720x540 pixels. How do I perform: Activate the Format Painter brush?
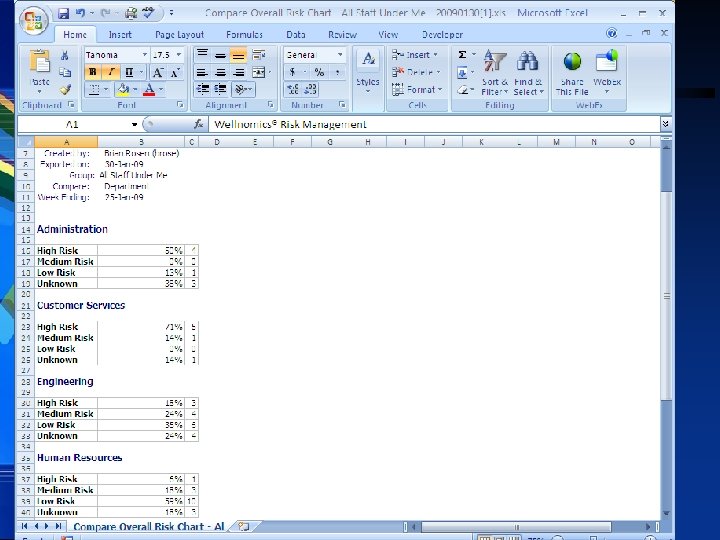click(65, 89)
